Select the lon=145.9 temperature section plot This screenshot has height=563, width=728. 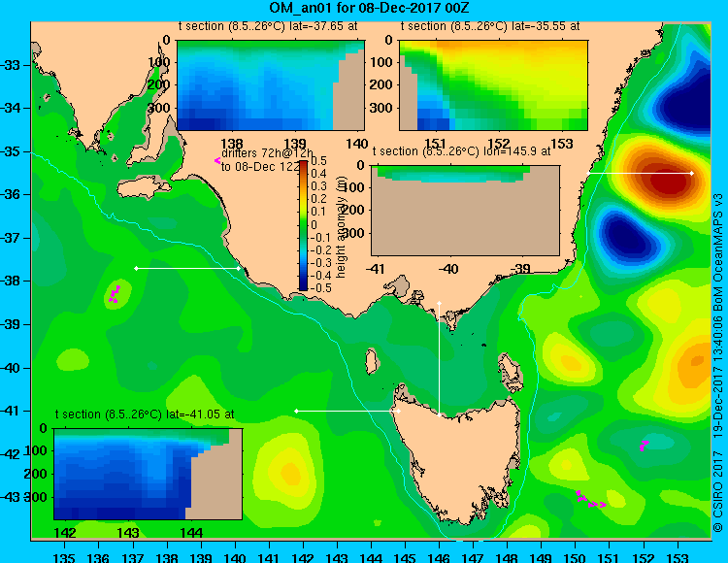[465, 211]
